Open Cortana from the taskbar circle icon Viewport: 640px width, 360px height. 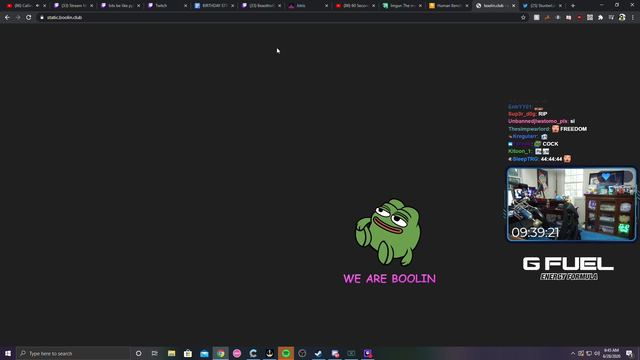[138, 353]
